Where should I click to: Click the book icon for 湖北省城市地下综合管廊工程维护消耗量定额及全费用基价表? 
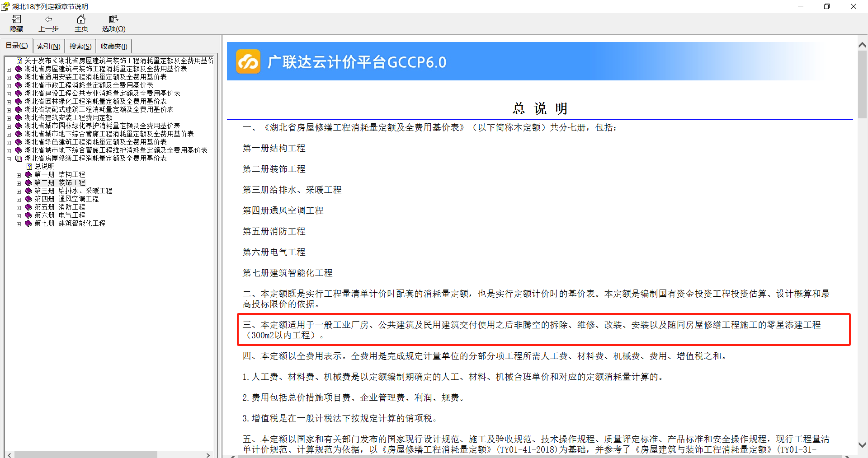[19, 150]
